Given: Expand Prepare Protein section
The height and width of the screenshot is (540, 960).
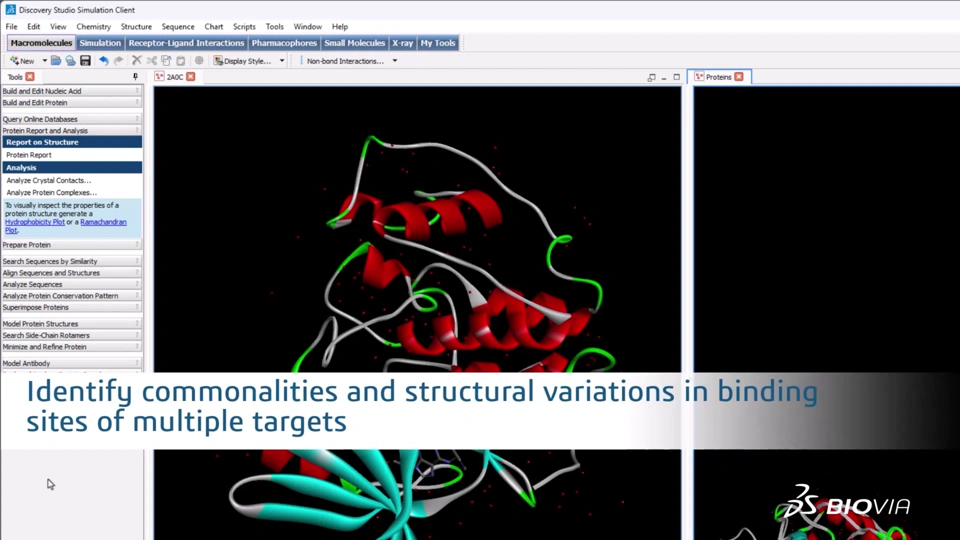Looking at the screenshot, I should [72, 245].
